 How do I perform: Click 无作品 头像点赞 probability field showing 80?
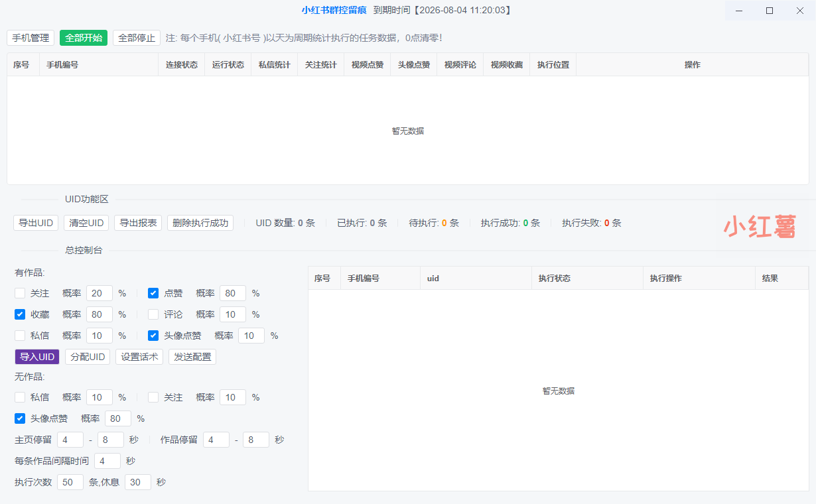(118, 418)
